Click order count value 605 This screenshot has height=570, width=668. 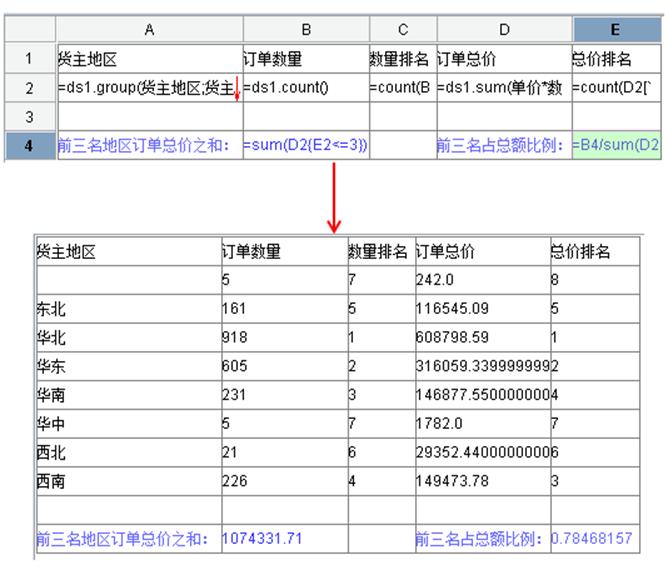coord(234,366)
